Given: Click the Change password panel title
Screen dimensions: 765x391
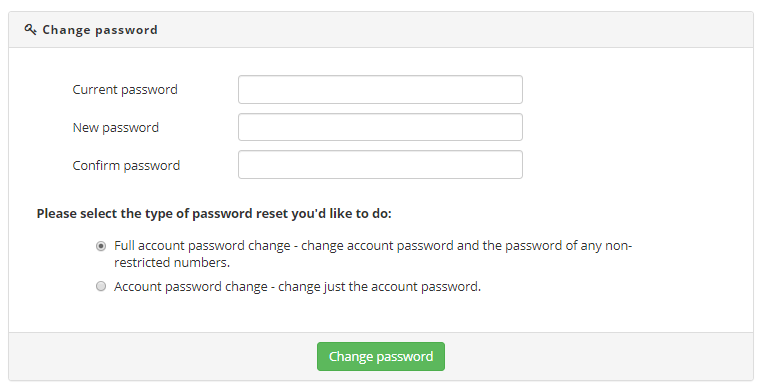Looking at the screenshot, I should point(100,30).
